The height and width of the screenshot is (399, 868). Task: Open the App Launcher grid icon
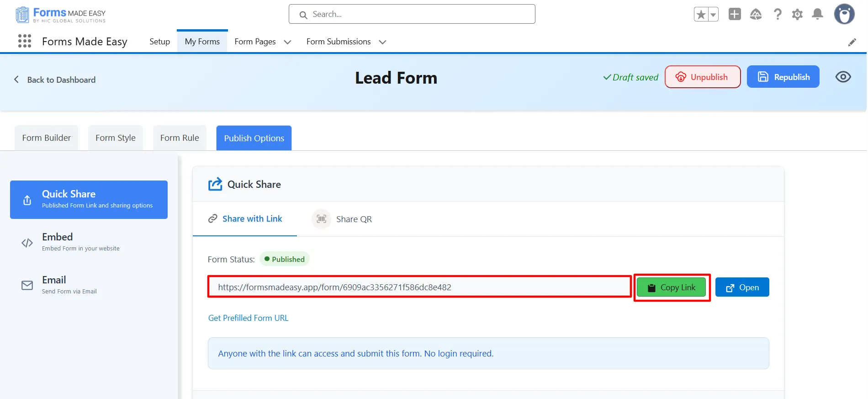[x=25, y=41]
